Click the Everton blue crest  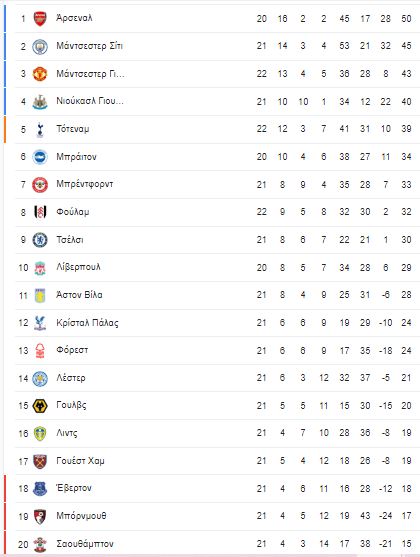pyautogui.click(x=40, y=489)
